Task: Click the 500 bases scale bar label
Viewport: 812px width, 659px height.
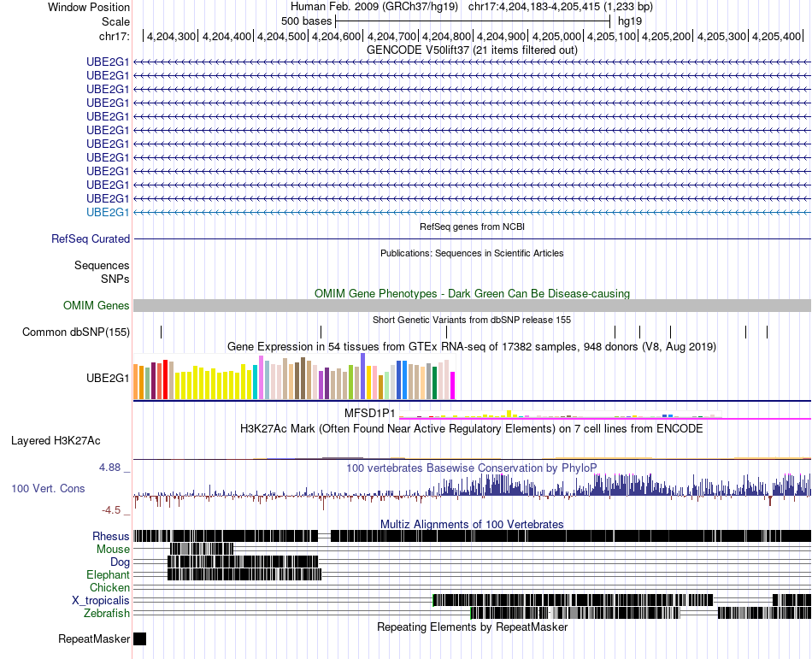Action: pyautogui.click(x=306, y=21)
